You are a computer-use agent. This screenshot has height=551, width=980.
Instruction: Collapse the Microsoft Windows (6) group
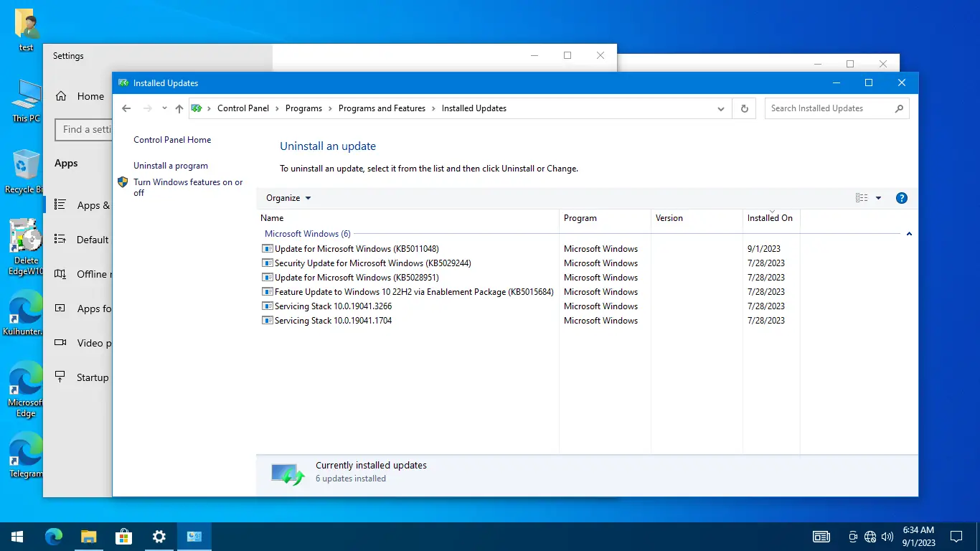(909, 234)
